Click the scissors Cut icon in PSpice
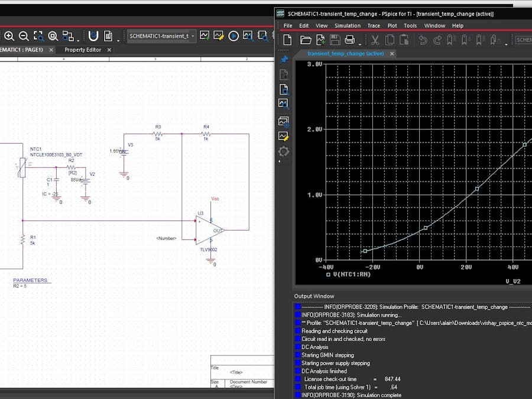The height and width of the screenshot is (399, 532). [375, 40]
